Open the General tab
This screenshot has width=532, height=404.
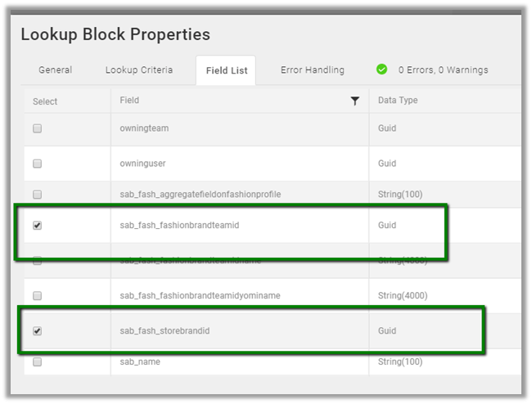pyautogui.click(x=55, y=70)
